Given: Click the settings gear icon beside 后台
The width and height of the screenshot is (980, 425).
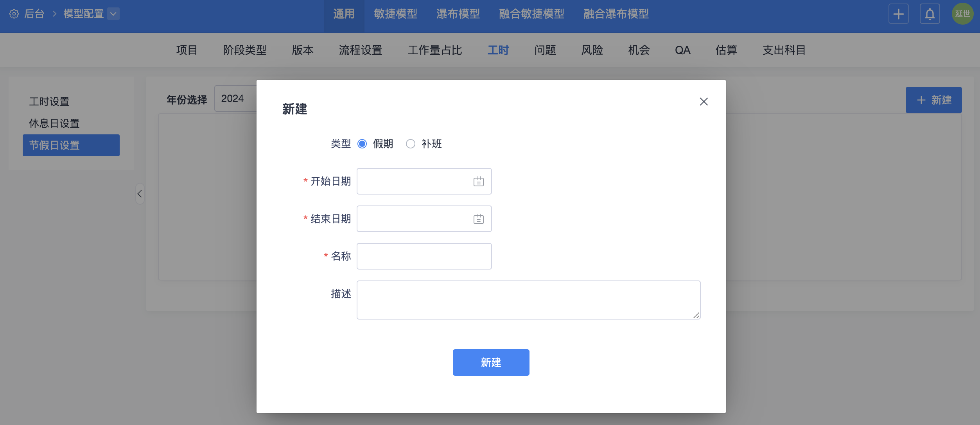Looking at the screenshot, I should pyautogui.click(x=14, y=14).
